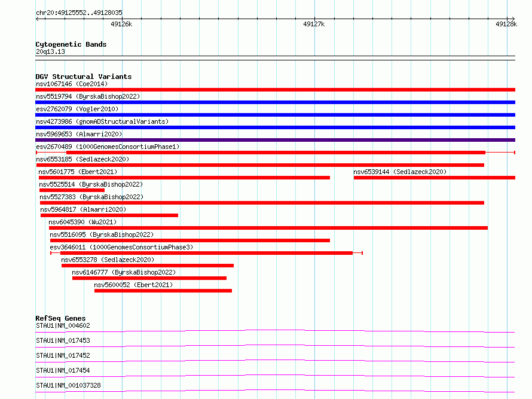Click the chr20:49125552..49128035 coordinates text

[79, 13]
